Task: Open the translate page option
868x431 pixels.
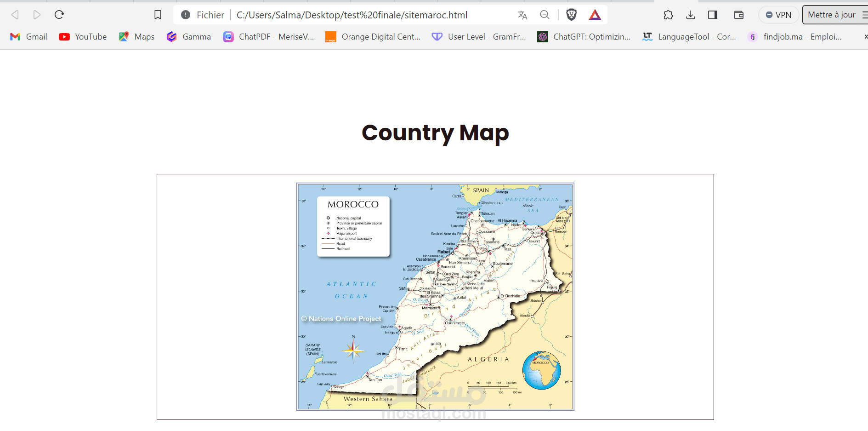Action: click(x=522, y=15)
